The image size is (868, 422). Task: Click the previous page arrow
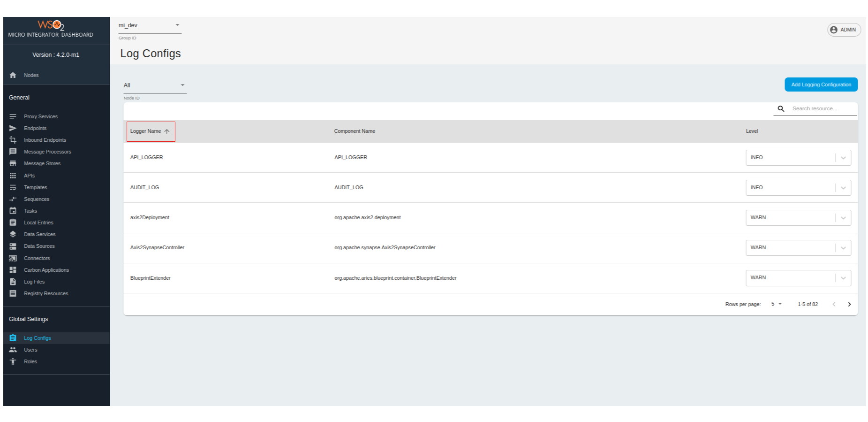[834, 304]
